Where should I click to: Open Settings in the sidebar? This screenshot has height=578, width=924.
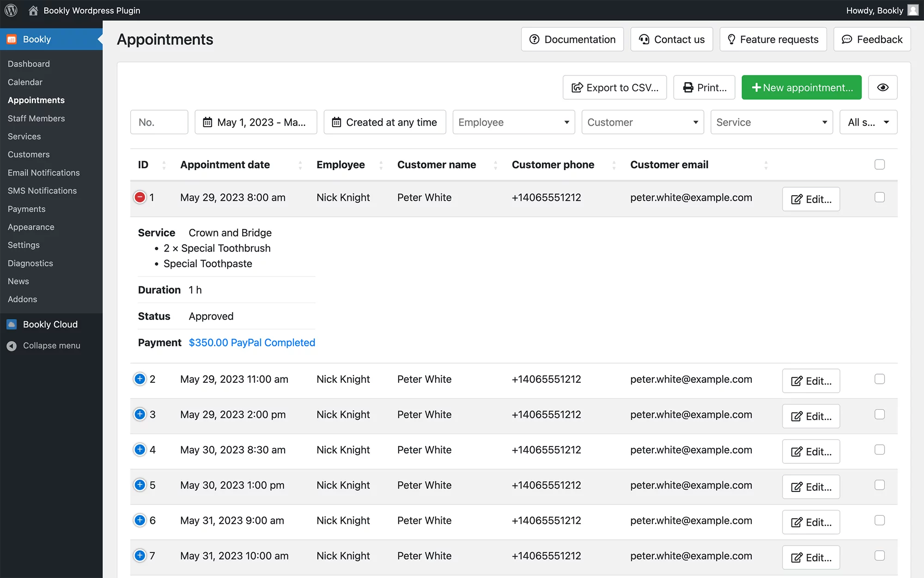click(x=24, y=245)
